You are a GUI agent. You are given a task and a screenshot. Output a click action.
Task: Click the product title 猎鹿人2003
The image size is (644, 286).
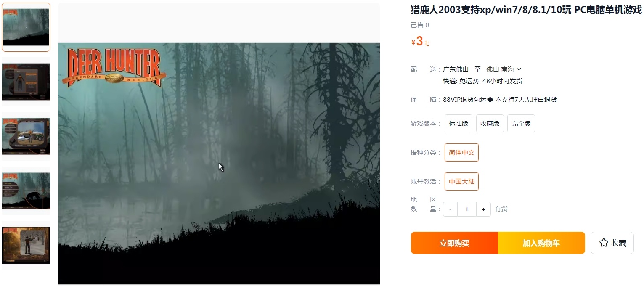coord(526,11)
